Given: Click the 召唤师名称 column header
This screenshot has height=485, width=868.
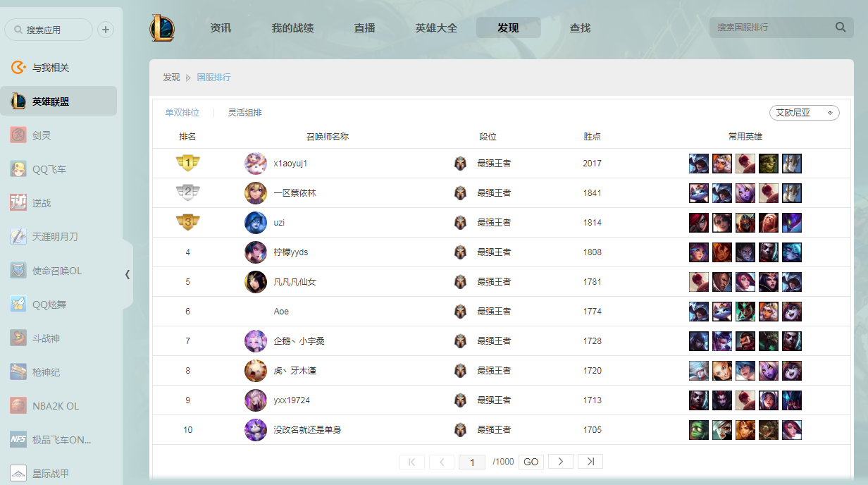Looking at the screenshot, I should pyautogui.click(x=328, y=137).
